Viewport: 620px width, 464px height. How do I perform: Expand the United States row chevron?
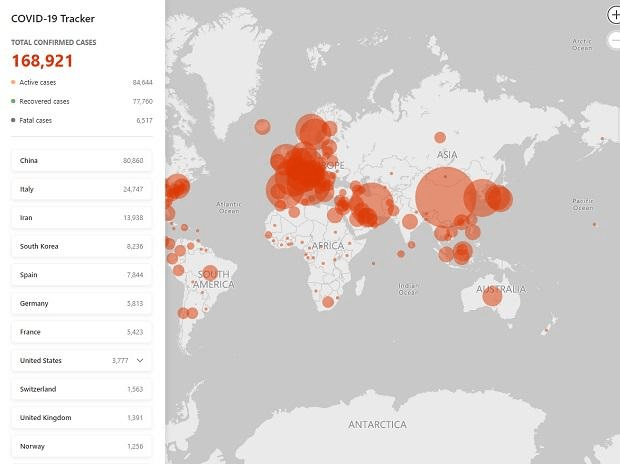[140, 360]
